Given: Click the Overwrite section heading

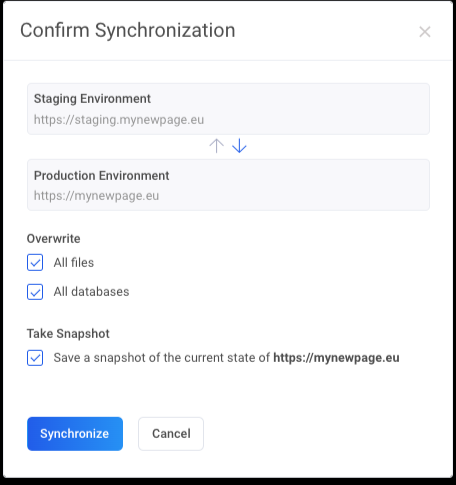Looking at the screenshot, I should coord(53,239).
